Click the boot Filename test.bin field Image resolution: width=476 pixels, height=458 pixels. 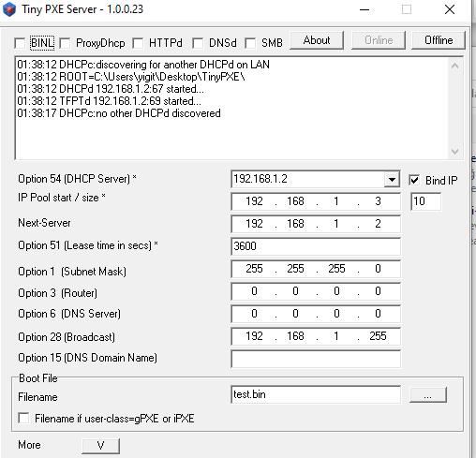[316, 394]
